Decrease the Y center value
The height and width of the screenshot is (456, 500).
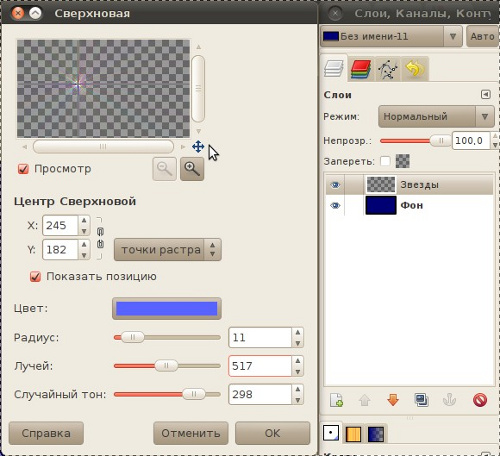[x=84, y=255]
